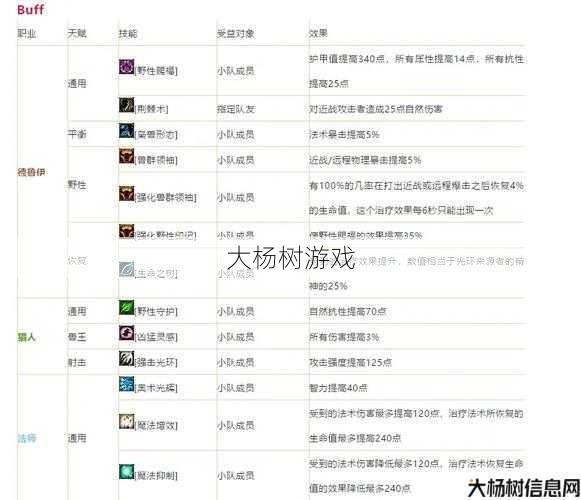This screenshot has height=500, width=581.
Task: Open the [野性赐福] skill link
Action: 156,70
